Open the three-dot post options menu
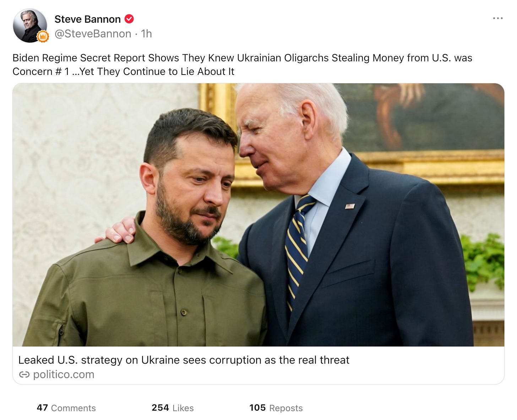517x420 pixels. pos(497,18)
